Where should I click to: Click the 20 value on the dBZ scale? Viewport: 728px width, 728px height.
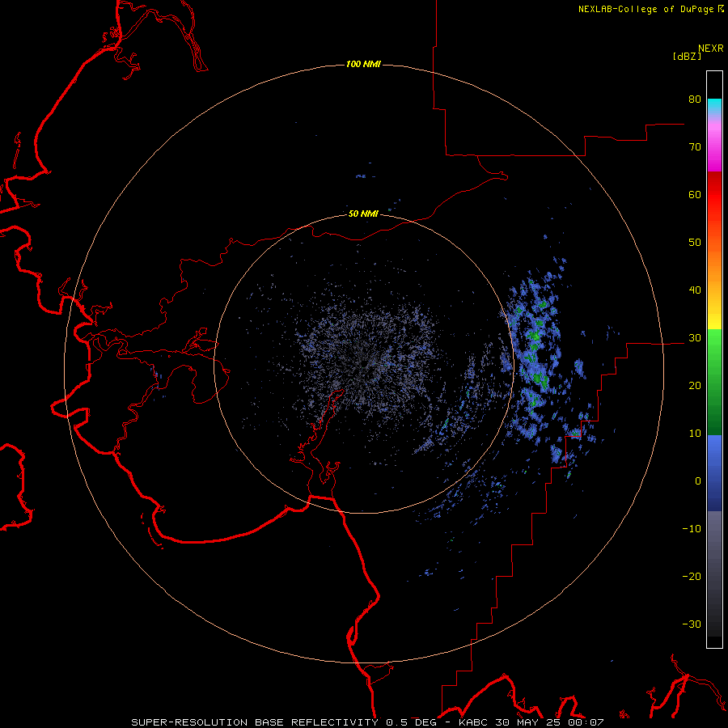coord(695,386)
